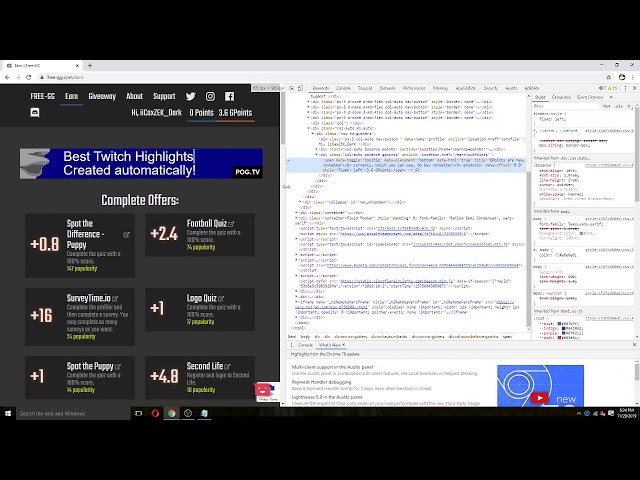Open the Instagram icon in site navbar
This screenshot has height=480, width=640.
210,96
